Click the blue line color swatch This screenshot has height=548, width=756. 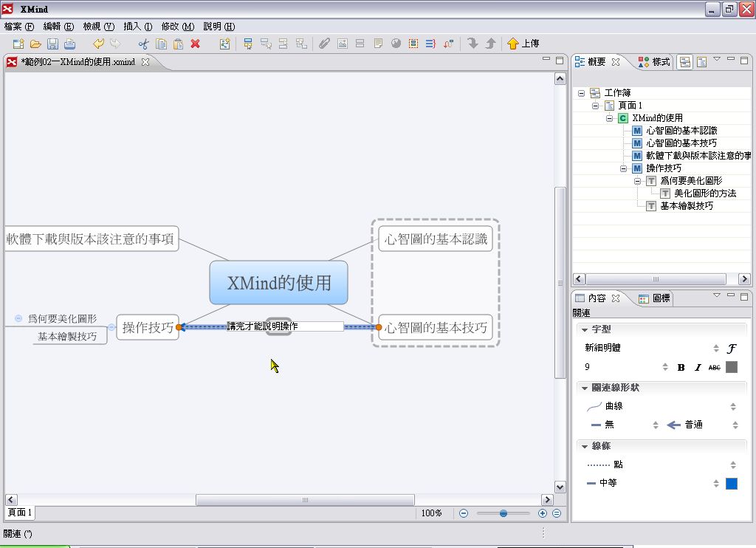tap(732, 483)
